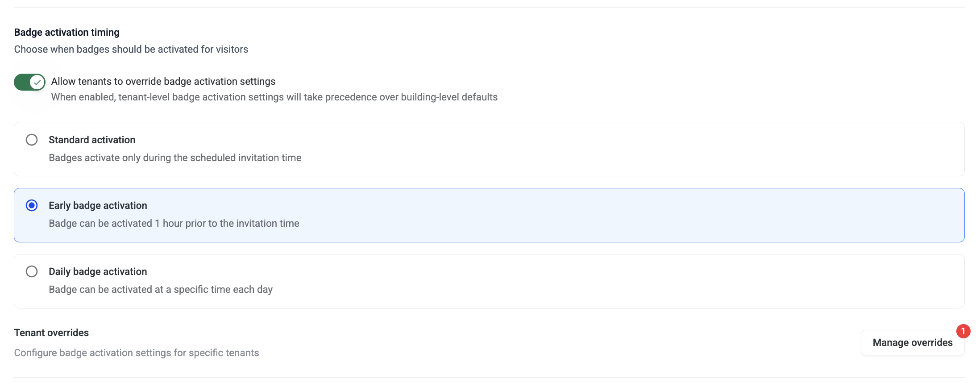Screen dimensions: 980x383
Task: Click the "Early badge activation" option title
Action: 98,205
